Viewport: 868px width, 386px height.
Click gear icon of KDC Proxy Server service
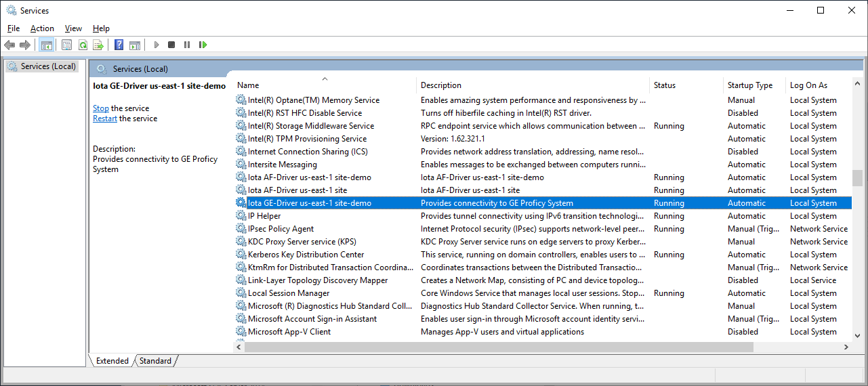(x=241, y=242)
